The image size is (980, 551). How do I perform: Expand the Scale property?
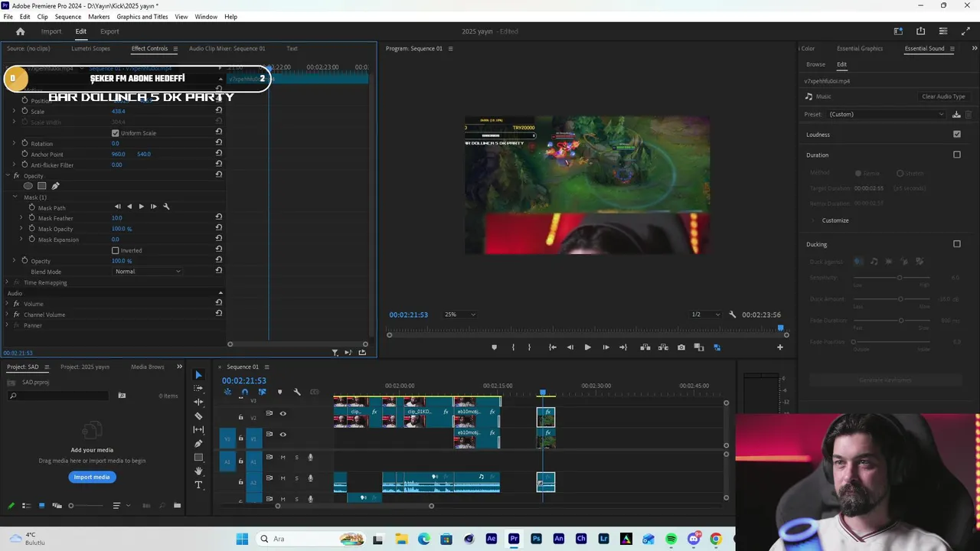(14, 112)
